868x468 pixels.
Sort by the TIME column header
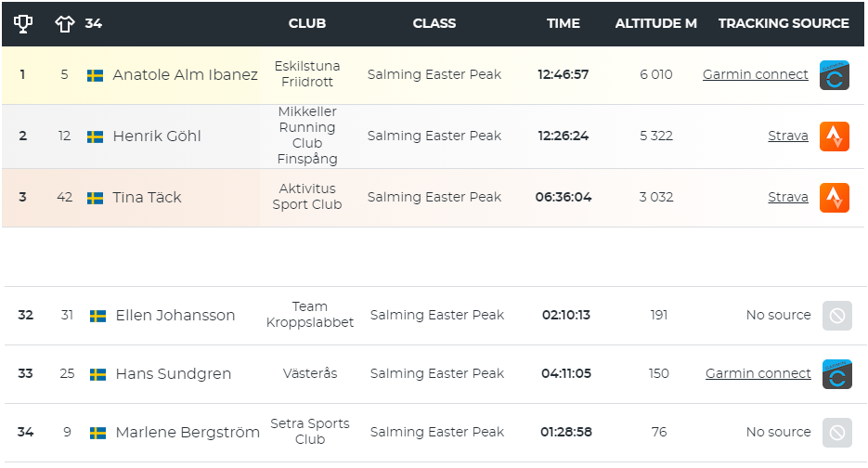564,24
